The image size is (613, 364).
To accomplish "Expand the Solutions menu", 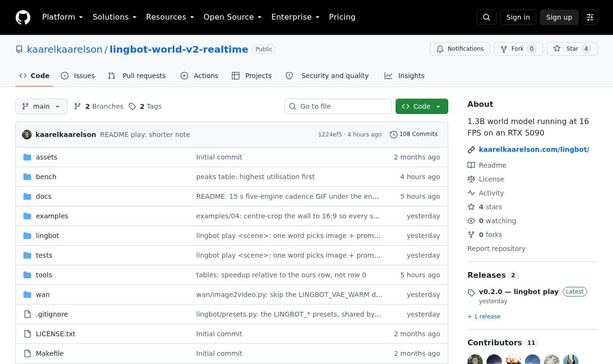I will point(114,17).
